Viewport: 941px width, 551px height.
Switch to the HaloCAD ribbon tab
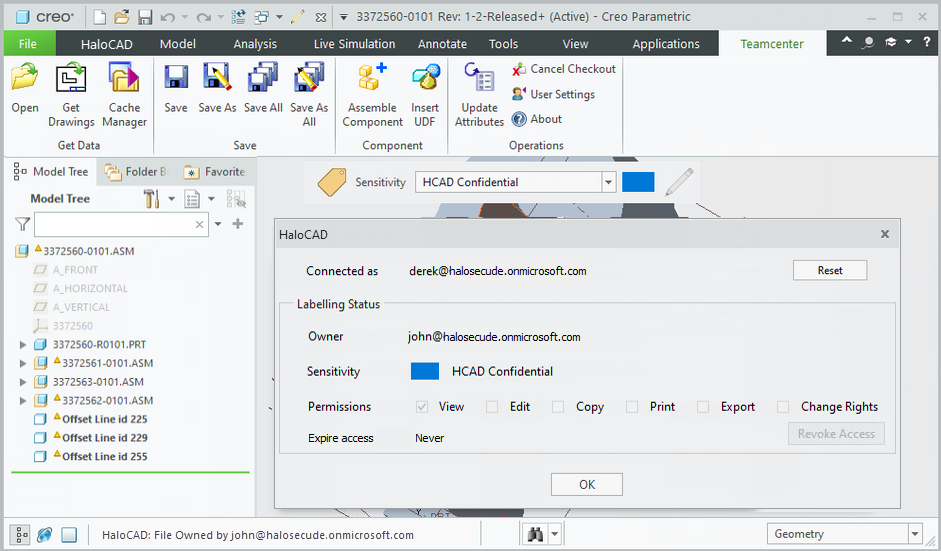[107, 43]
